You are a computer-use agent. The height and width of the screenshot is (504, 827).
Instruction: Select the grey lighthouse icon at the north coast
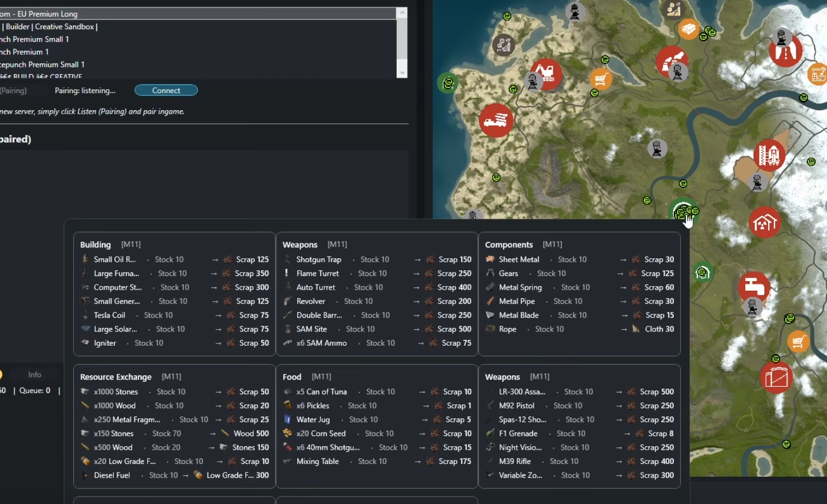coord(575,10)
